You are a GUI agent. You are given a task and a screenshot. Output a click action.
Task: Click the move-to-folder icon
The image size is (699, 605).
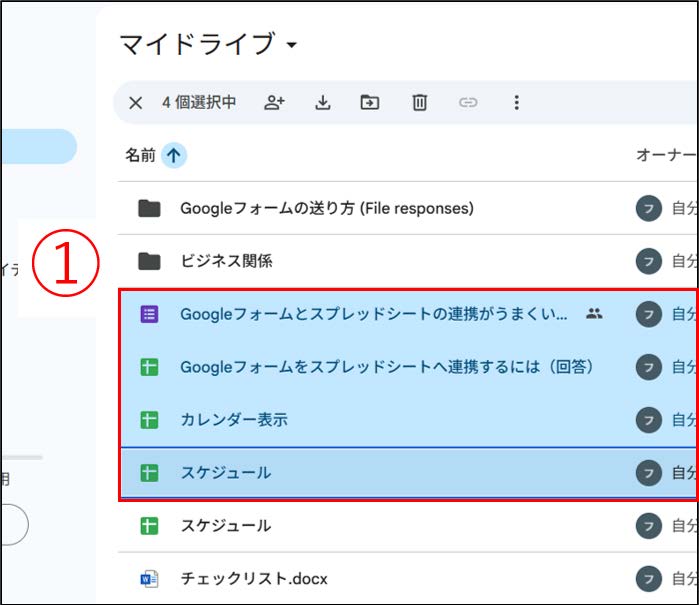370,103
